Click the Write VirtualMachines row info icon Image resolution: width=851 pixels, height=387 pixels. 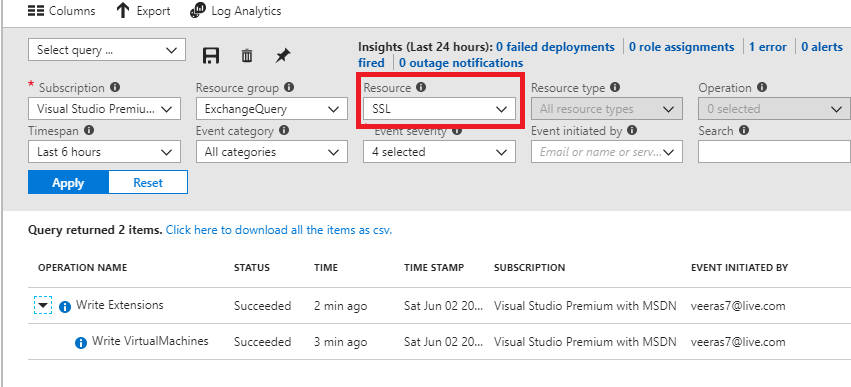point(80,343)
